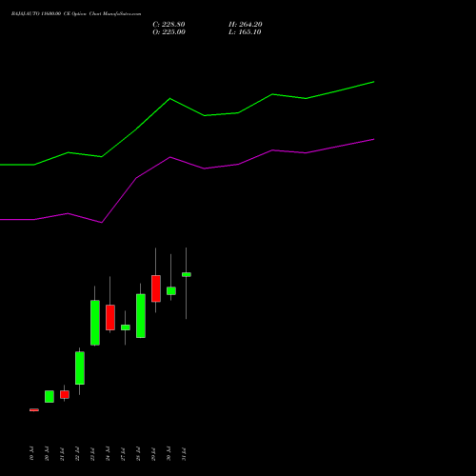Select the high value H: 264.20
The image size is (476, 476).
pos(246,25)
